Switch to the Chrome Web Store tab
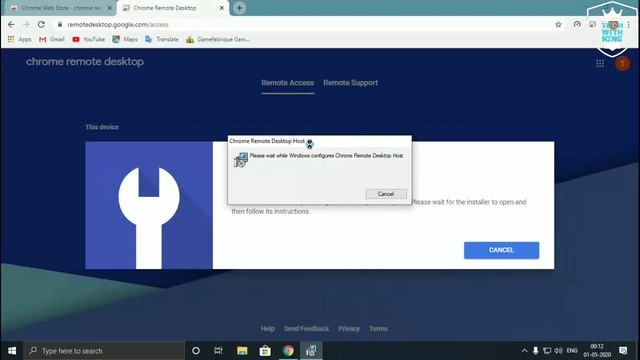This screenshot has width=640, height=360. (59, 8)
